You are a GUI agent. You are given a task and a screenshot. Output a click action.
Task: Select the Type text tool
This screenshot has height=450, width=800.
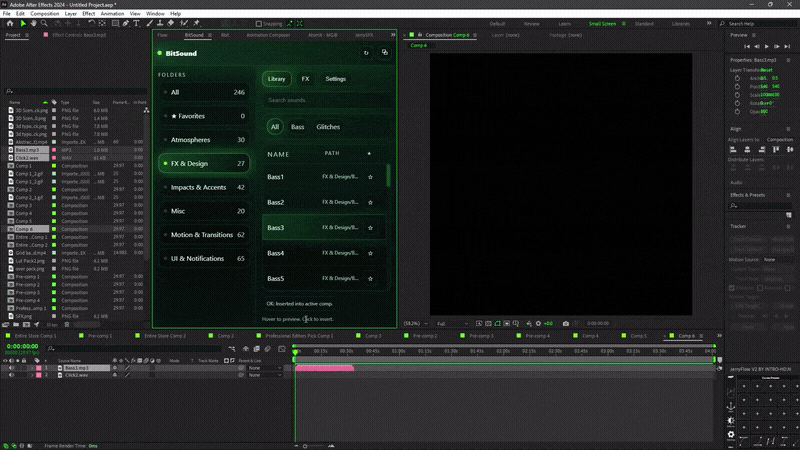136,23
